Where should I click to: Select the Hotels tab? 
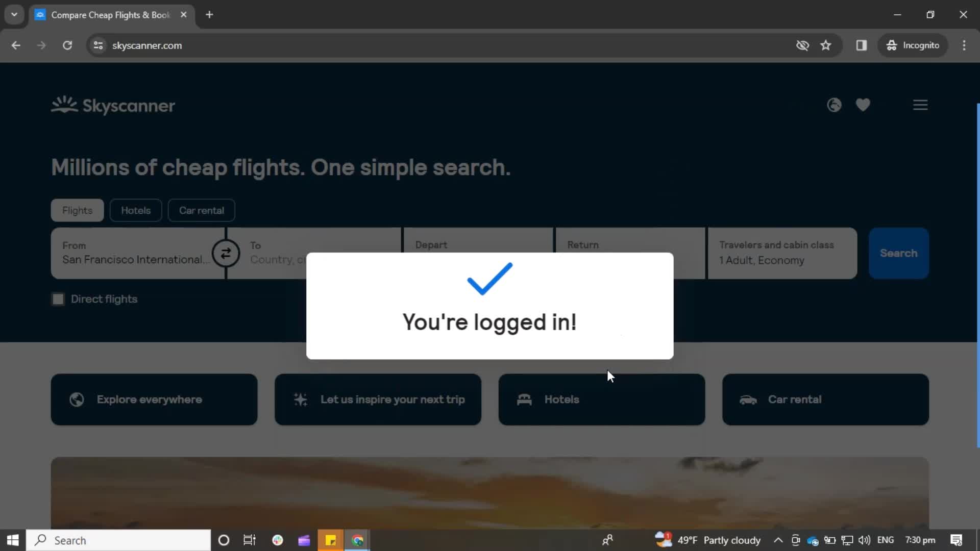point(136,211)
